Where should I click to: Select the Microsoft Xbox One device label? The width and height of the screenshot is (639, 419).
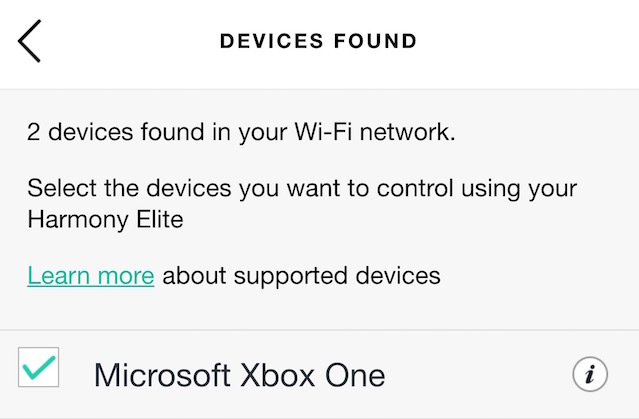[x=239, y=375]
